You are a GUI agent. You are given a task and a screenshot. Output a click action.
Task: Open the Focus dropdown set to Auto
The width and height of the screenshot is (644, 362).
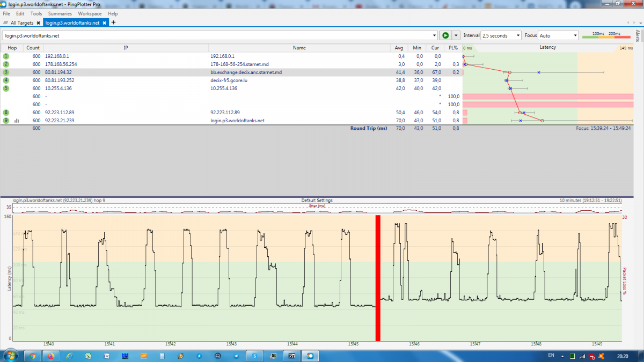pos(558,35)
